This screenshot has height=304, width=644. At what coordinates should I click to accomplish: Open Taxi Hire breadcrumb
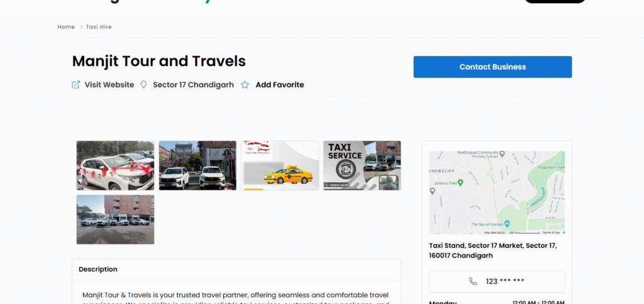coord(99,26)
